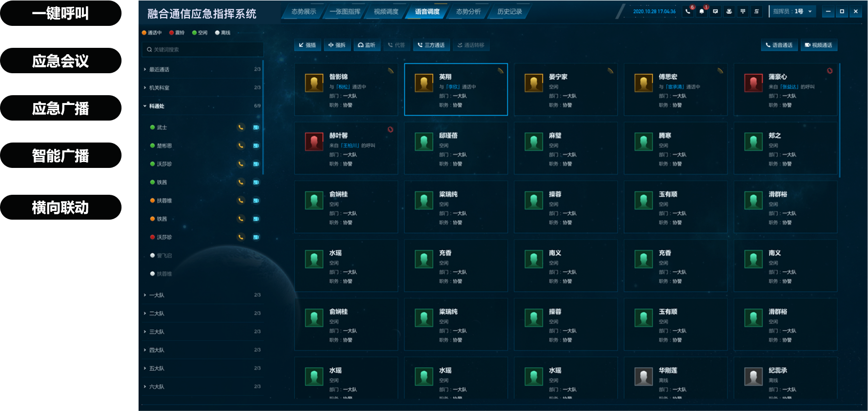Viewport: 868px width, 411px height.
Task: Call 武士 using the yellow phone icon
Action: pos(241,127)
